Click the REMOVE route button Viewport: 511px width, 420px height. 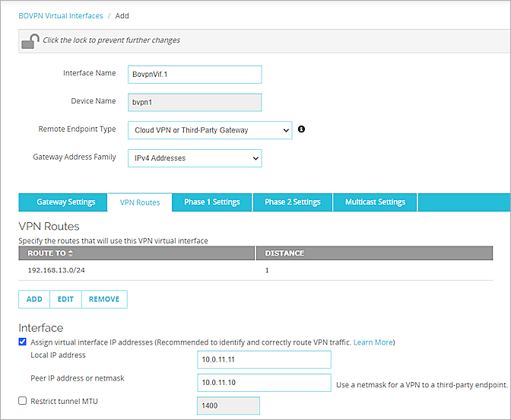pyautogui.click(x=104, y=299)
